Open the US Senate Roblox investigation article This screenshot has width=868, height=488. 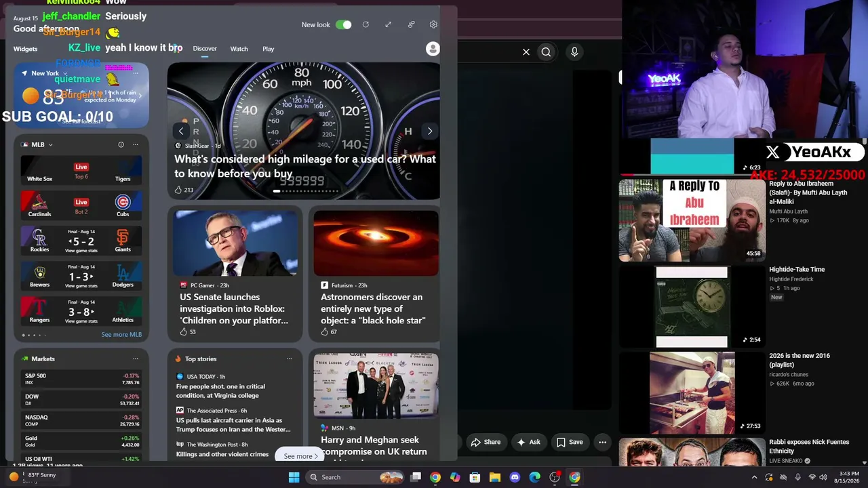pos(234,308)
